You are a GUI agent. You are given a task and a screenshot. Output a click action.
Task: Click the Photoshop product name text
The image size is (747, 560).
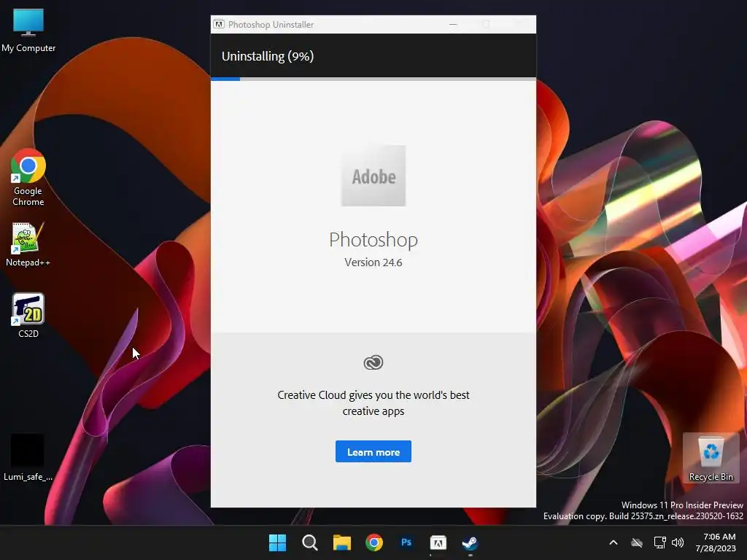pyautogui.click(x=373, y=239)
